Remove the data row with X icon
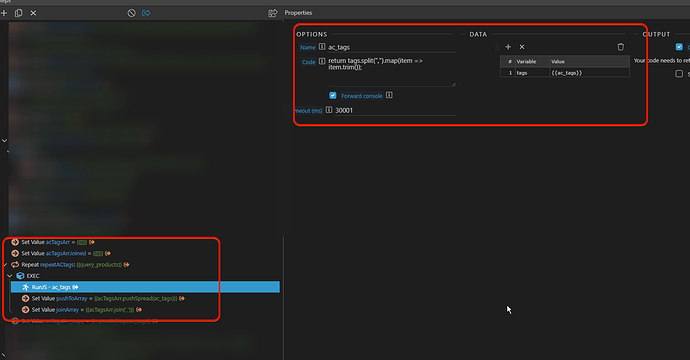Screen dimensions: 690x360 pos(522,47)
